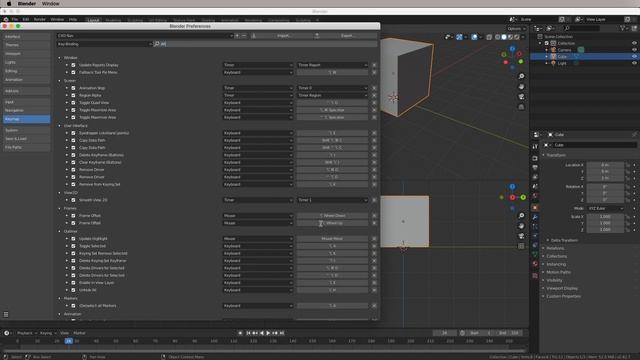Disable Smooth View 2D checkbox

pyautogui.click(x=73, y=200)
